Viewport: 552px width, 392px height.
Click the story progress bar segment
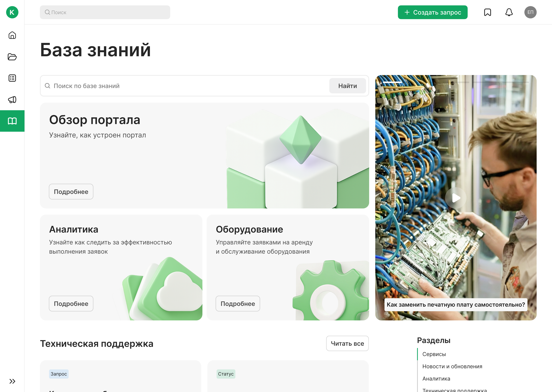[392, 82]
